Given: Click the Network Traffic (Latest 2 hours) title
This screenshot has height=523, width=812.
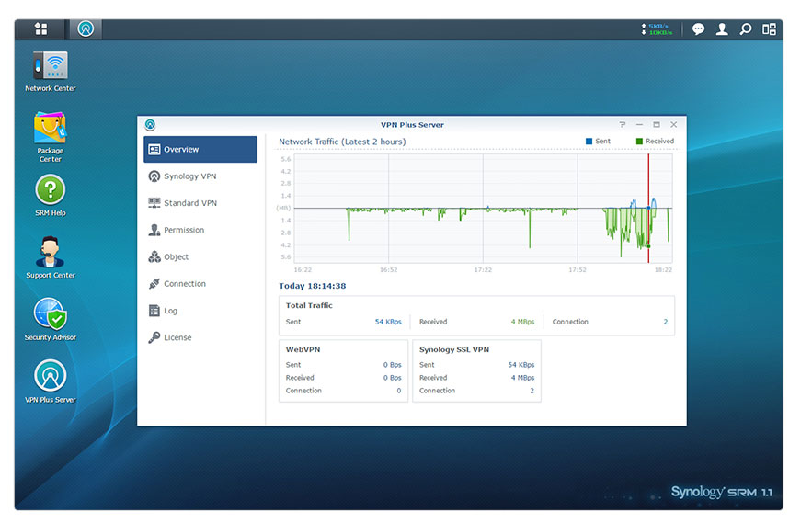Looking at the screenshot, I should [x=342, y=142].
